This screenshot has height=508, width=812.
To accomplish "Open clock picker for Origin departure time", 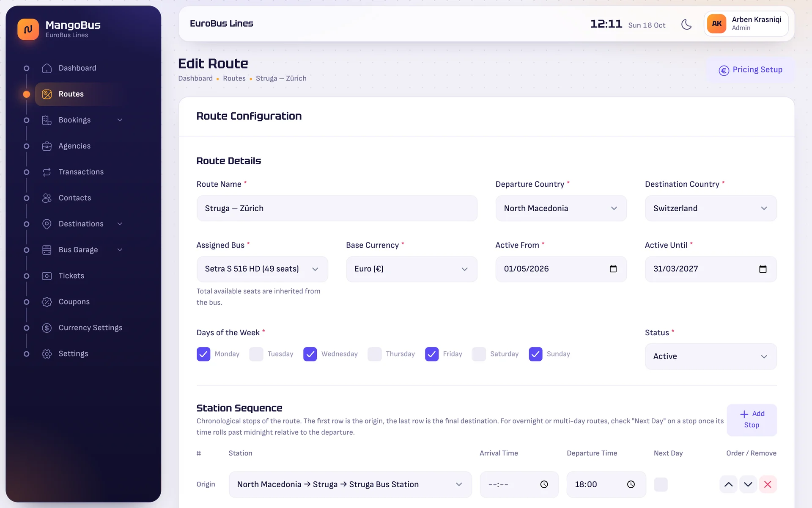I will click(x=631, y=484).
